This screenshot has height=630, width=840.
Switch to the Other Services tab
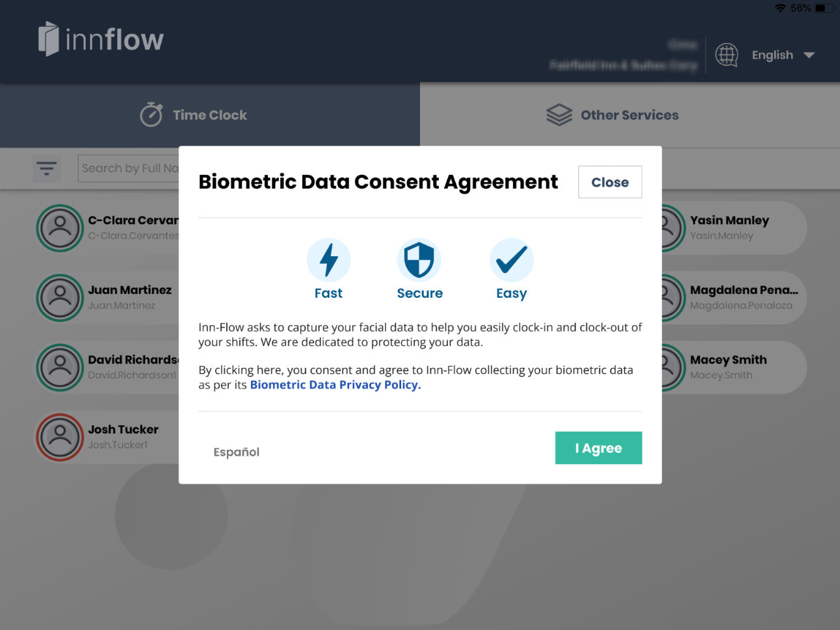(x=630, y=115)
